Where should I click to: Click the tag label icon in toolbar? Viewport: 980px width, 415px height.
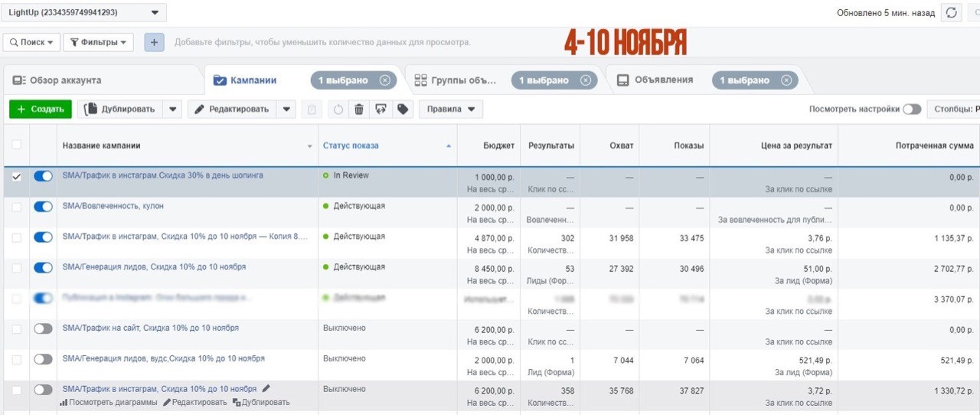402,109
